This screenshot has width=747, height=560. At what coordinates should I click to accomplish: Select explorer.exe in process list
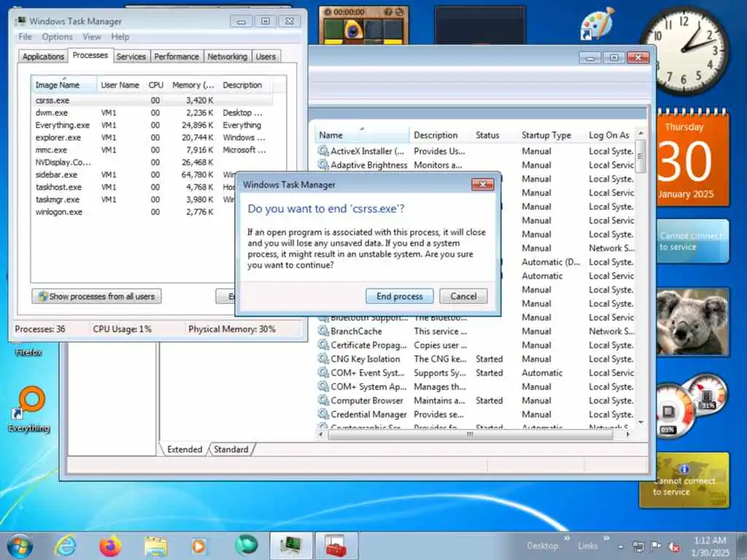152,137
